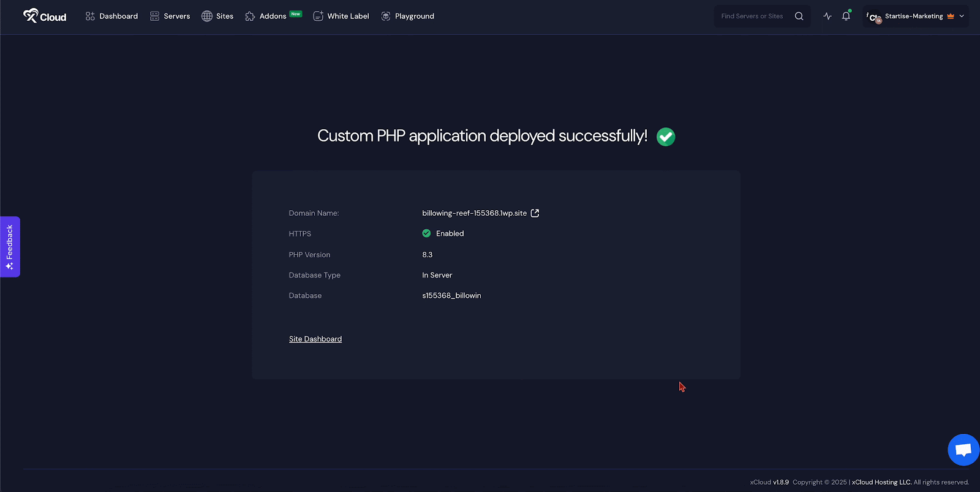The height and width of the screenshot is (492, 980).
Task: Open the Playground page
Action: coord(408,16)
